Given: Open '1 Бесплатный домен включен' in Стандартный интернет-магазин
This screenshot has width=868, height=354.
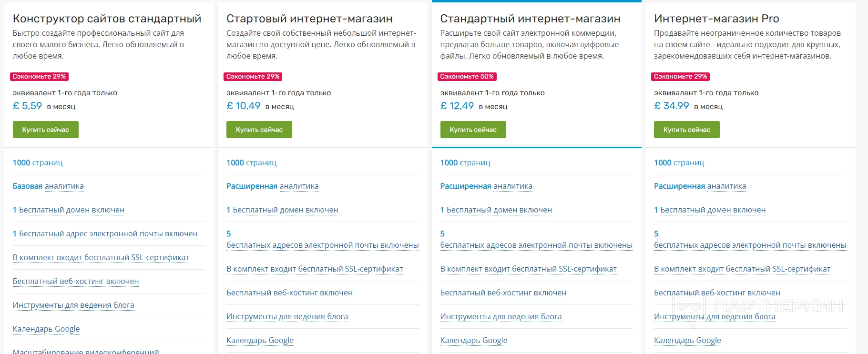Looking at the screenshot, I should tap(496, 210).
